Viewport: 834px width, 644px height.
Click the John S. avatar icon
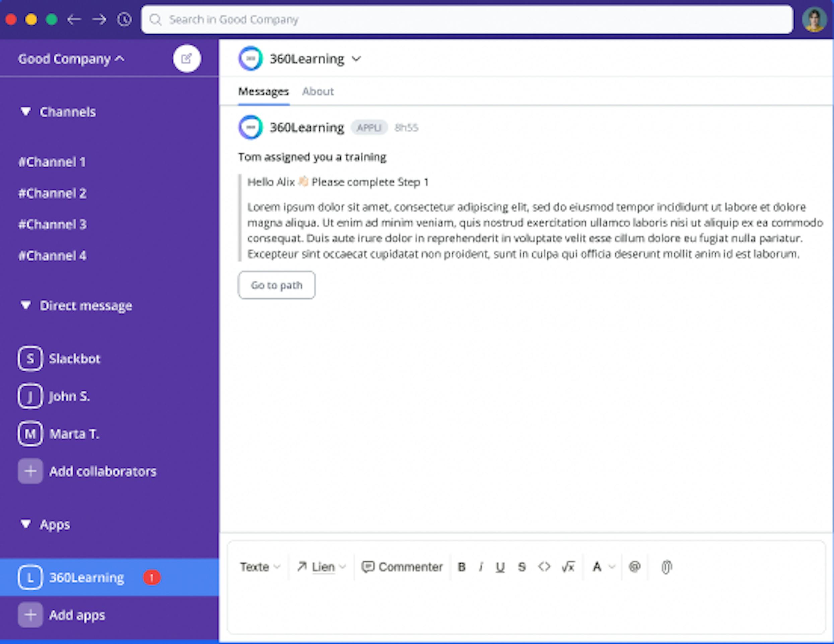pos(30,396)
